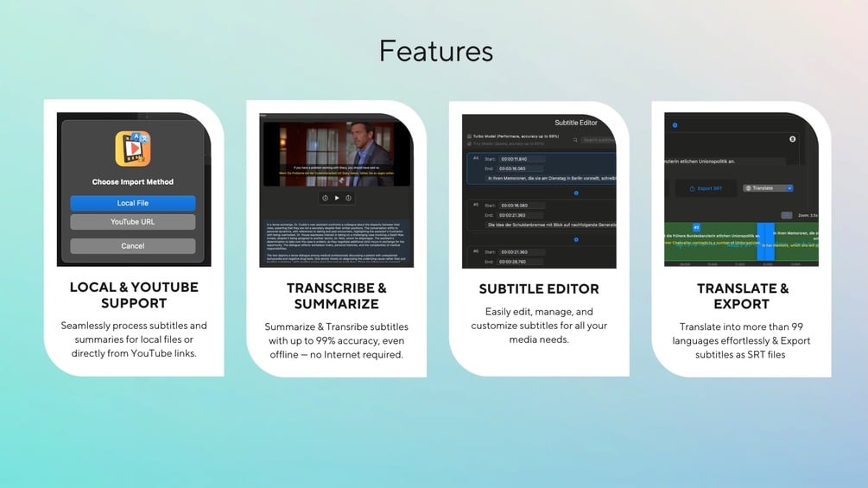Viewport: 868px width, 488px height.
Task: Play the video preview
Action: [337, 198]
